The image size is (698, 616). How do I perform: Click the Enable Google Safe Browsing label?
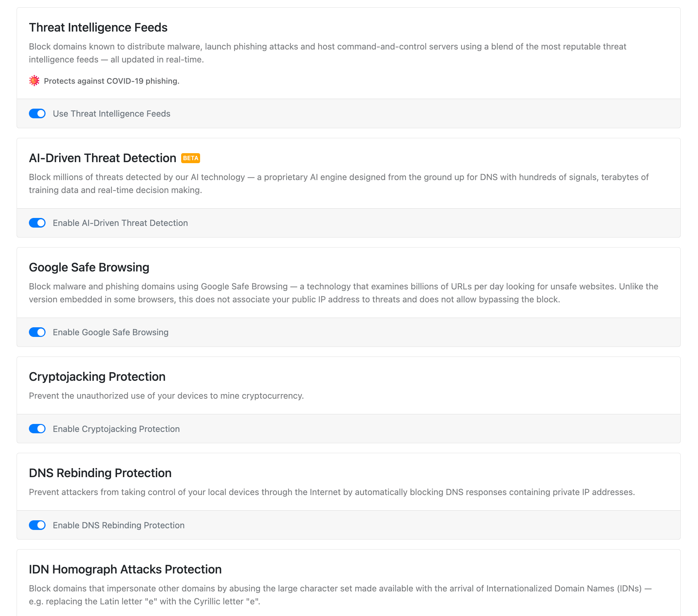(x=110, y=332)
